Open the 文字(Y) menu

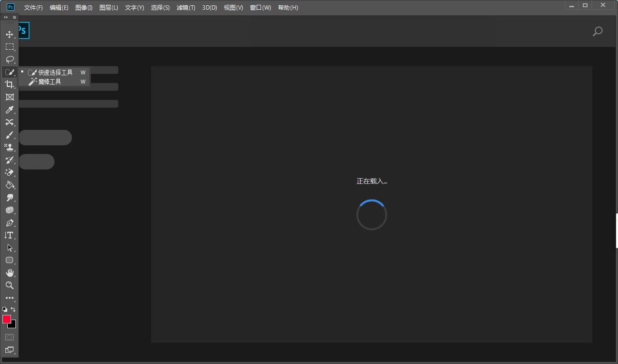134,8
